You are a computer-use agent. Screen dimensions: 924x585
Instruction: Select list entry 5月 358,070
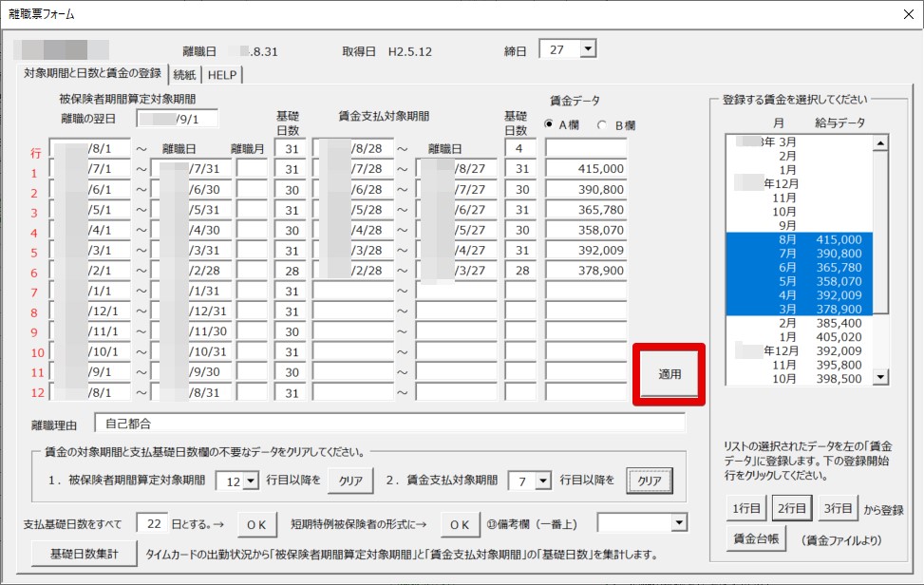799,281
